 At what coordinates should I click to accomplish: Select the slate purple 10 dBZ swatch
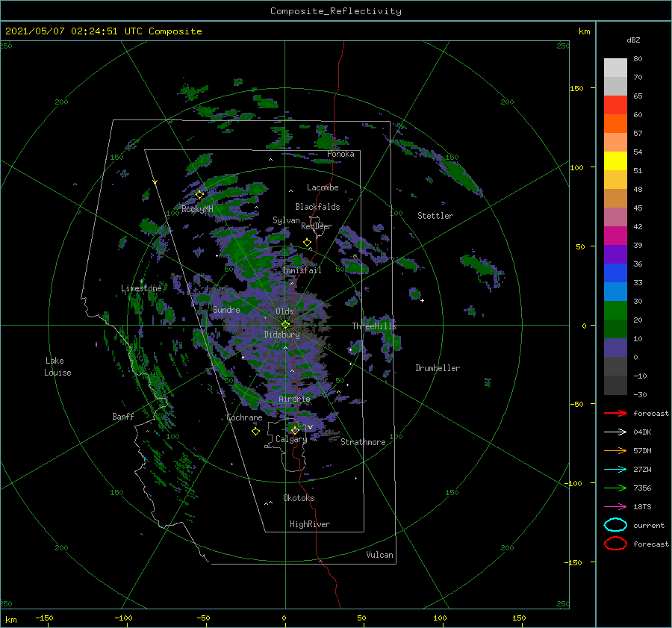coord(615,348)
